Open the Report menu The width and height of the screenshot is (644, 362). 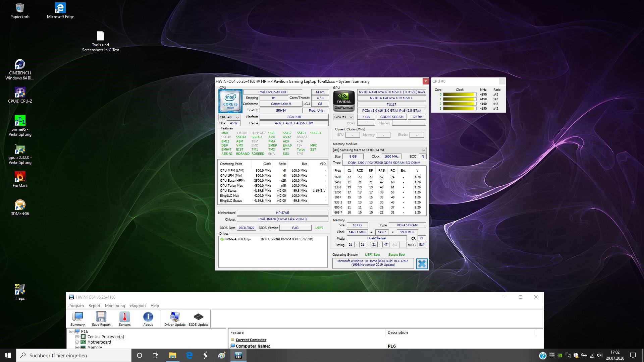pyautogui.click(x=94, y=306)
